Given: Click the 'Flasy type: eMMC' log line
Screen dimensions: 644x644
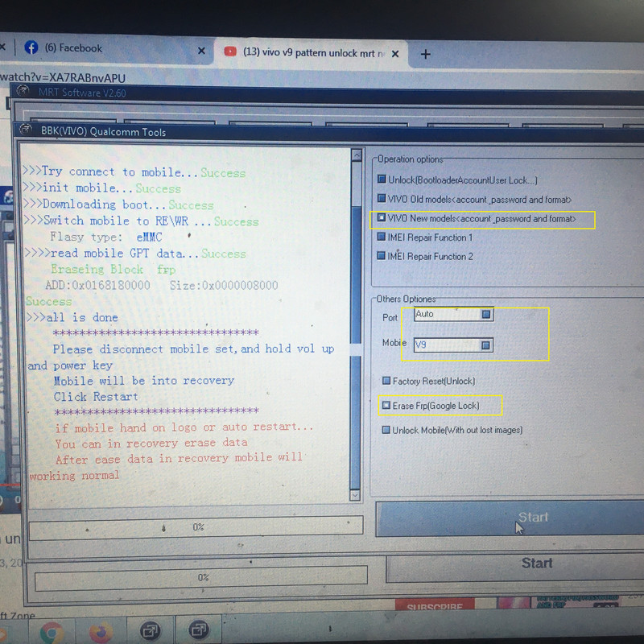Looking at the screenshot, I should point(106,237).
